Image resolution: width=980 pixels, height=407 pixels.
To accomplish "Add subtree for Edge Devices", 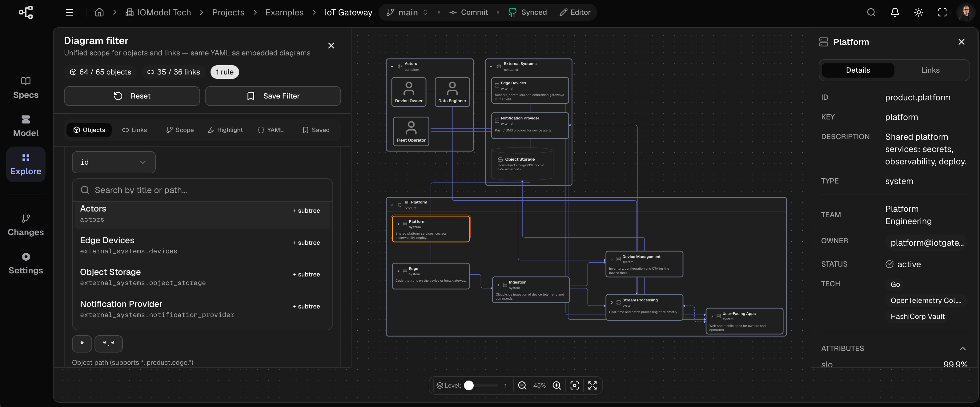I will pos(306,242).
